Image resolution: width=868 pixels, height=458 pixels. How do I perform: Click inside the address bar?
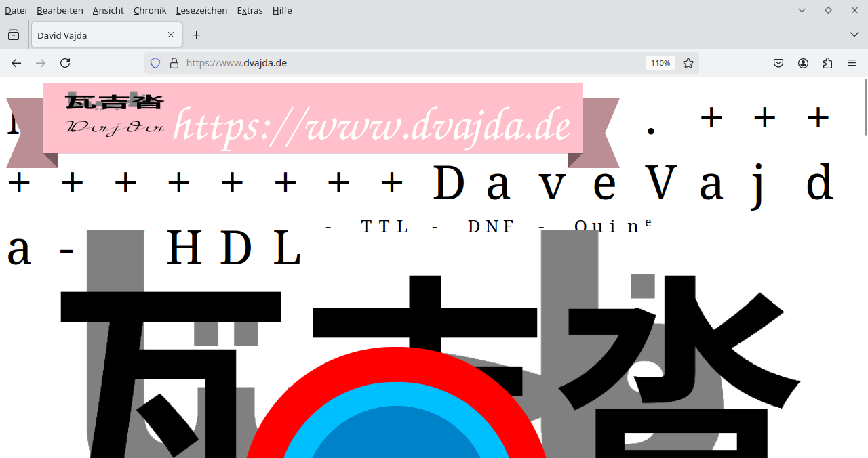click(x=407, y=62)
